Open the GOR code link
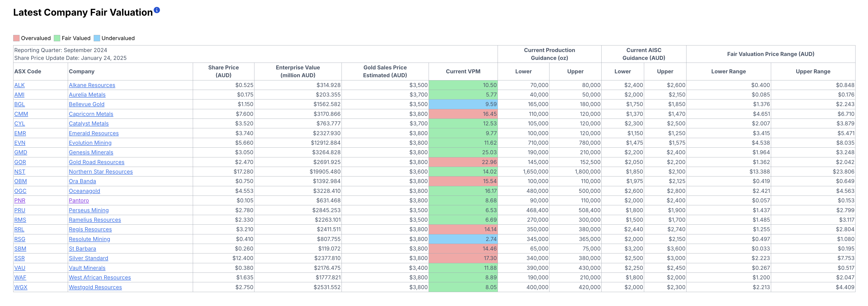The image size is (868, 306). point(20,162)
